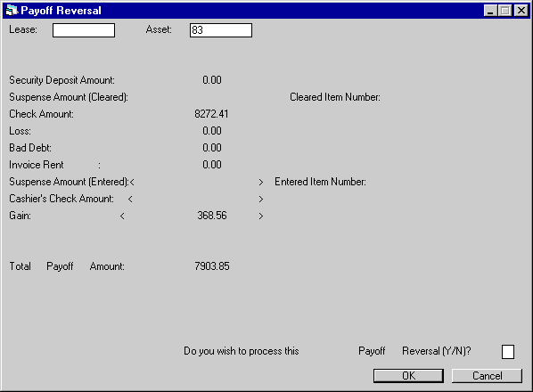Click the Invoice Rent value 0.00
533x392 pixels.
[212, 165]
